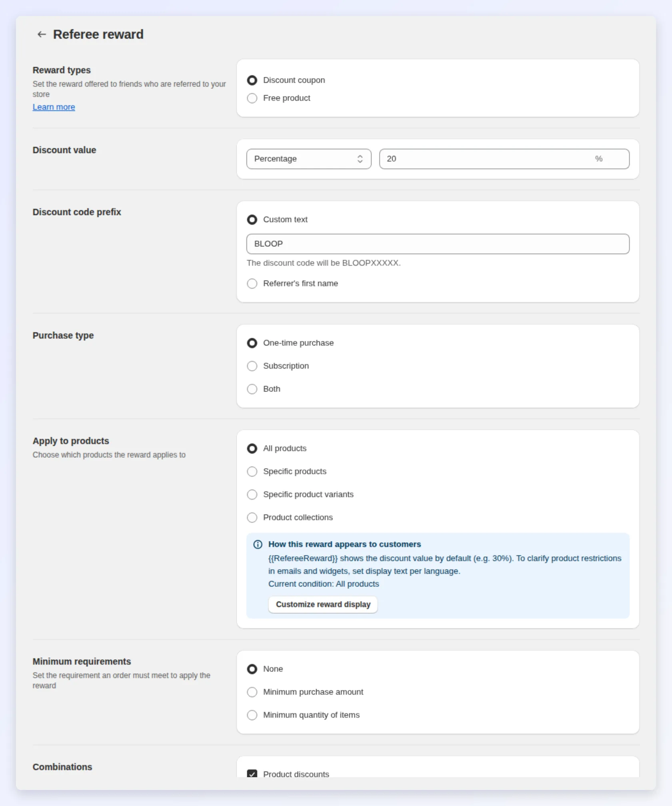Go back using the arrow beside Referee reward
This screenshot has width=672, height=806.
pyautogui.click(x=42, y=34)
